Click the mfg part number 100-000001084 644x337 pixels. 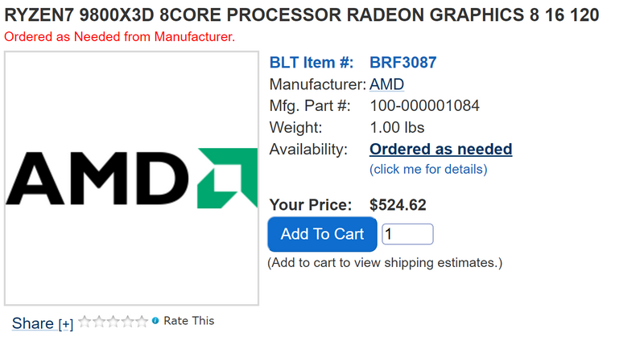423,106
